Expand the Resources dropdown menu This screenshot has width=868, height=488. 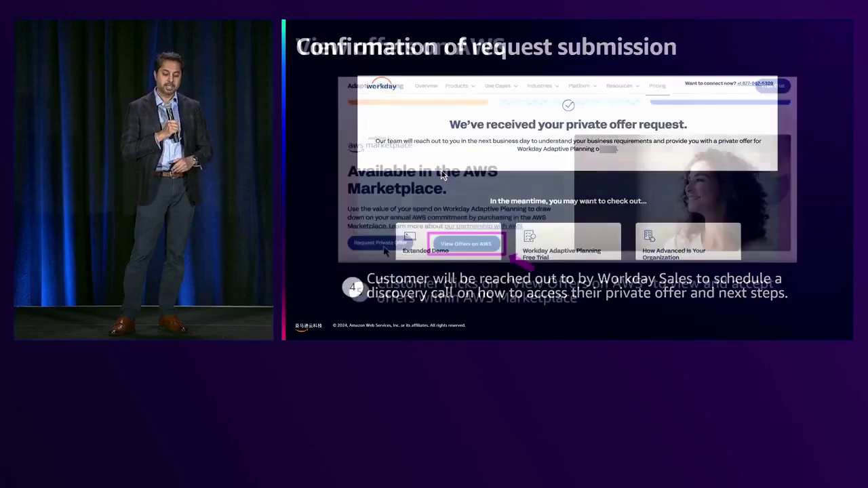(x=623, y=86)
